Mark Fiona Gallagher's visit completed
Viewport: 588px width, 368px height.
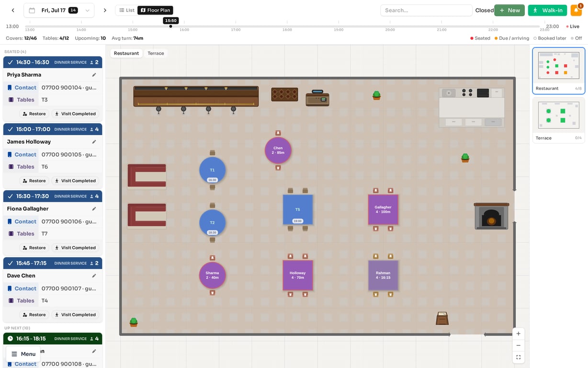tap(75, 248)
